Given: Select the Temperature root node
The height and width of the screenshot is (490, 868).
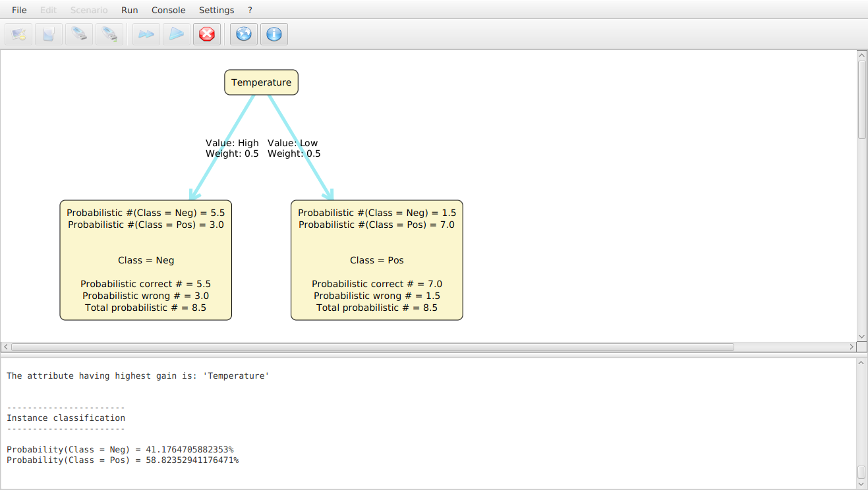Looking at the screenshot, I should (262, 82).
